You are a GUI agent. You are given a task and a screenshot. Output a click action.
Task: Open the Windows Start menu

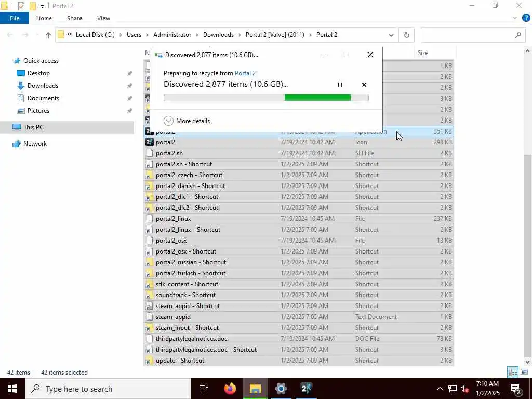[12, 389]
